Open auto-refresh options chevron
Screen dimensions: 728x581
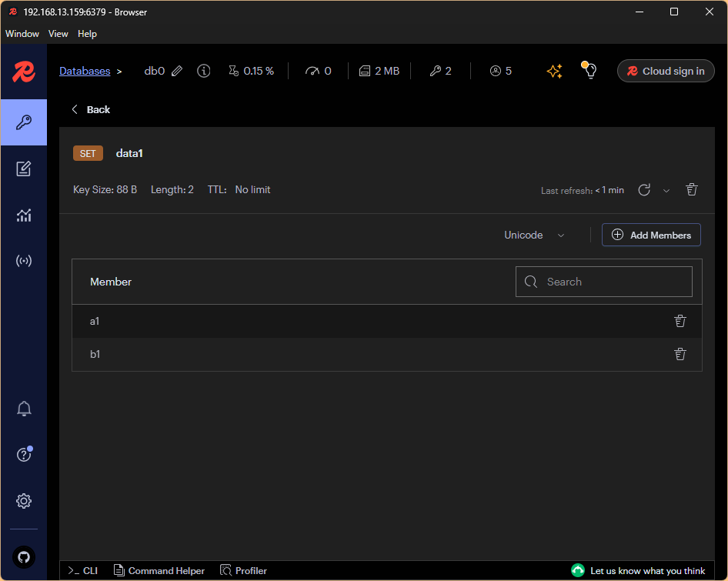coord(666,190)
